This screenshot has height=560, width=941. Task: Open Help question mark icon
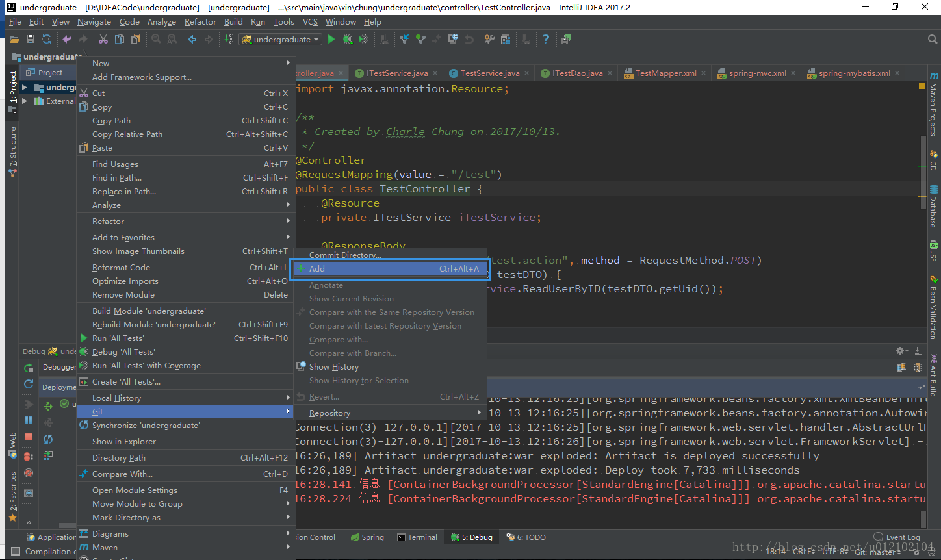[x=546, y=40]
